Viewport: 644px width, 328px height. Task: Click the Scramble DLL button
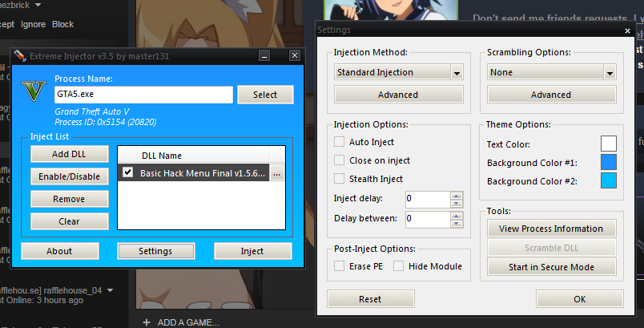(x=552, y=248)
